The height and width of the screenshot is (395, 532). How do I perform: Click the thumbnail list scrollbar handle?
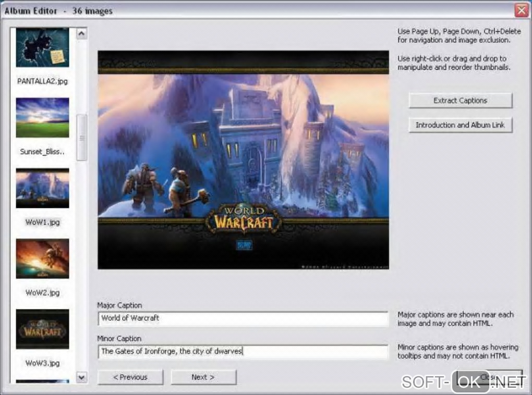click(x=81, y=138)
